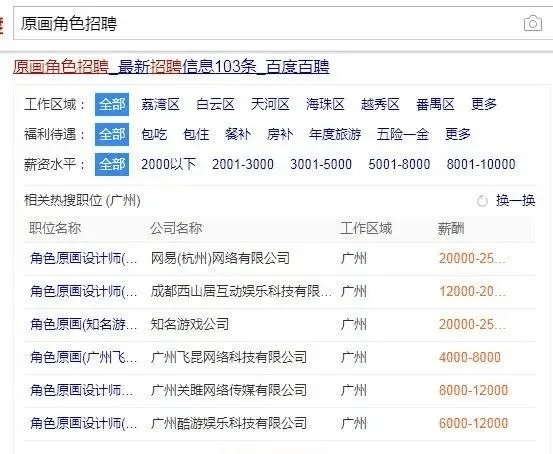Open the 知名游戏公司 角色原画 listing
The image size is (553, 454).
[280, 325]
